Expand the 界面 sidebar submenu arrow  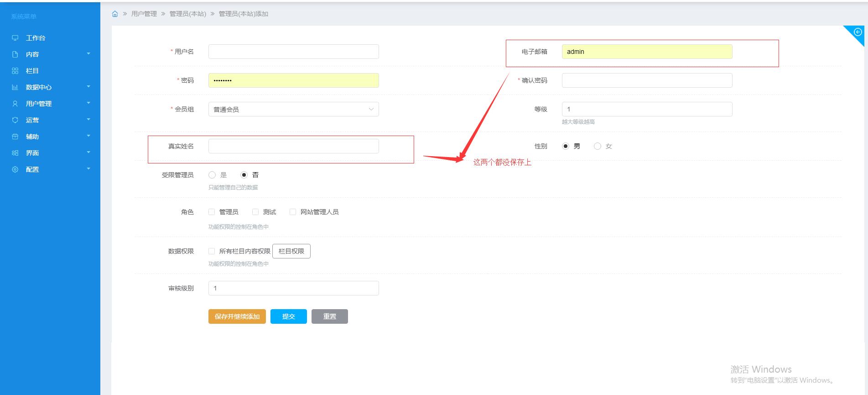tap(88, 153)
